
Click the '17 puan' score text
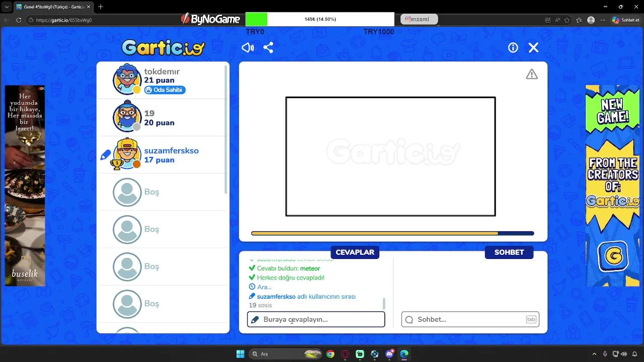(159, 160)
